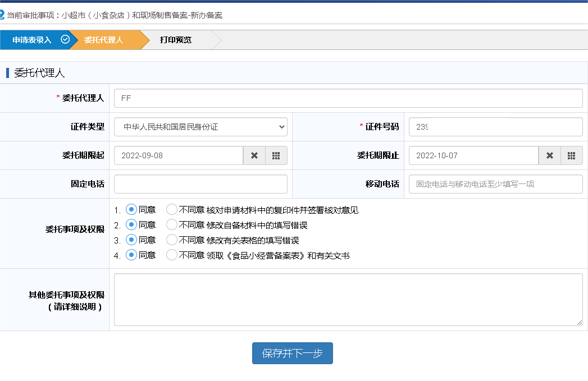Click the user icon before 当前审批事项

click(x=2, y=15)
